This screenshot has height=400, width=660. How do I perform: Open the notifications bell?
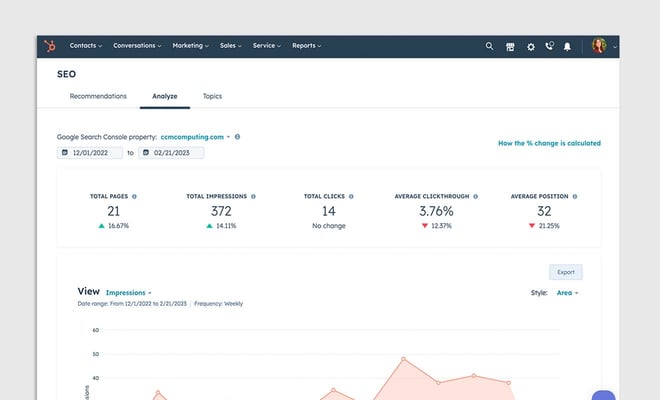(567, 46)
